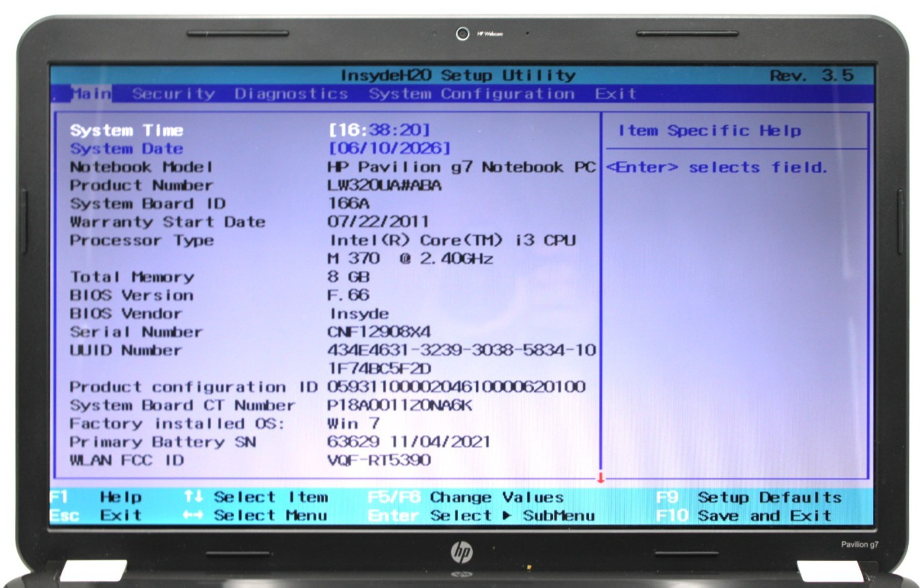Click the Enter Select SubMenu hint
This screenshot has width=920, height=588.
[x=481, y=515]
